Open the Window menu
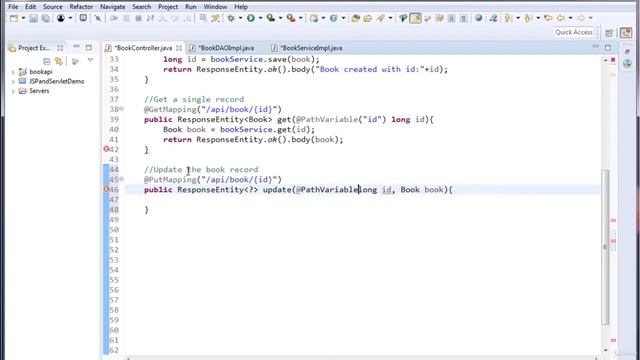The image size is (640, 360). click(215, 7)
